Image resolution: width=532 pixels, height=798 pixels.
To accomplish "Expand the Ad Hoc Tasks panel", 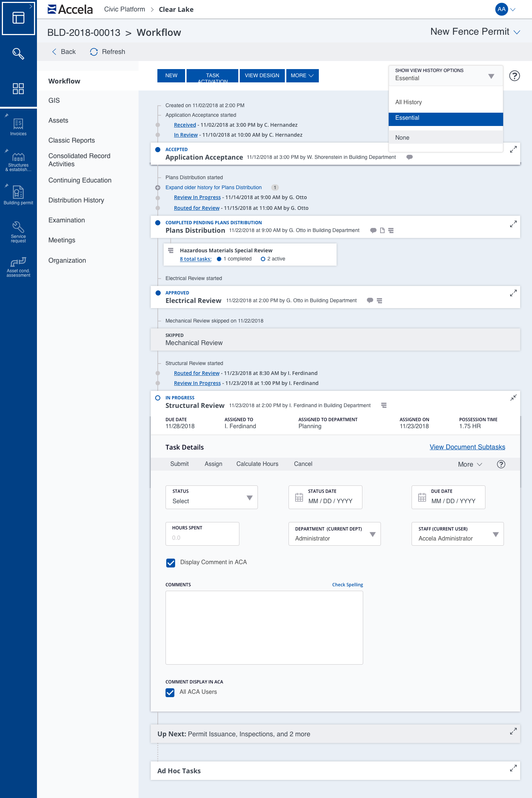I will pos(513,768).
